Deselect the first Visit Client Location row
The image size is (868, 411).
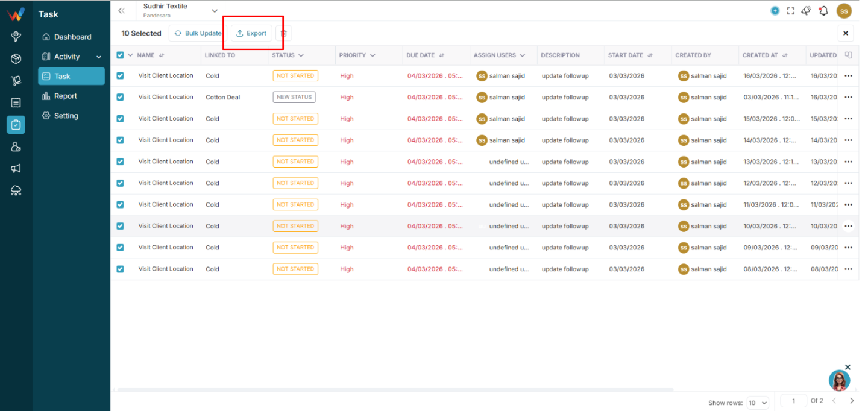pyautogui.click(x=120, y=75)
